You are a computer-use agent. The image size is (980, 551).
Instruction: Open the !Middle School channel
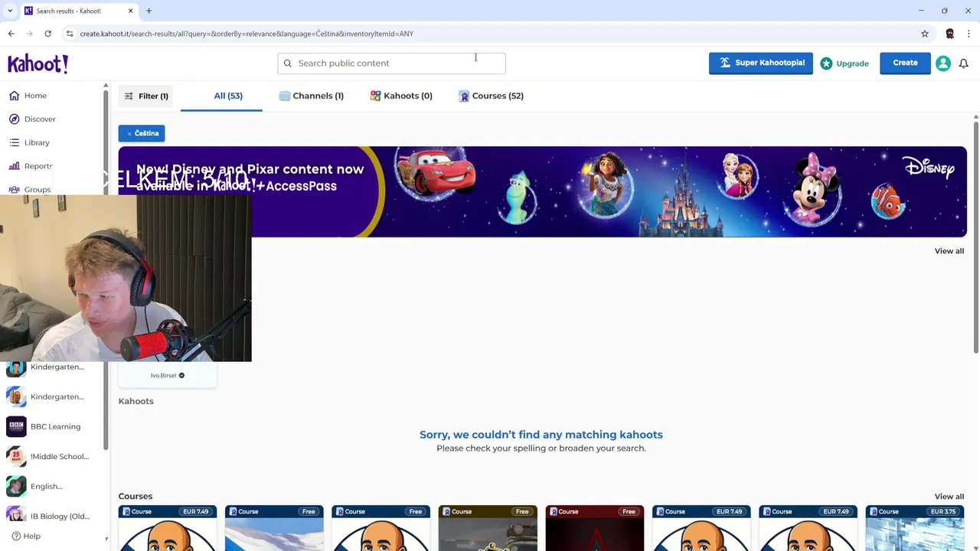coord(47,456)
